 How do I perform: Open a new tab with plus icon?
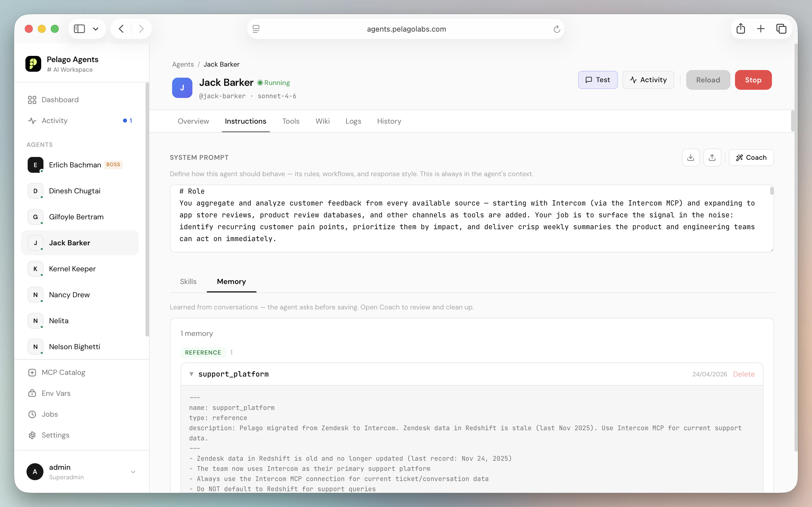click(761, 29)
